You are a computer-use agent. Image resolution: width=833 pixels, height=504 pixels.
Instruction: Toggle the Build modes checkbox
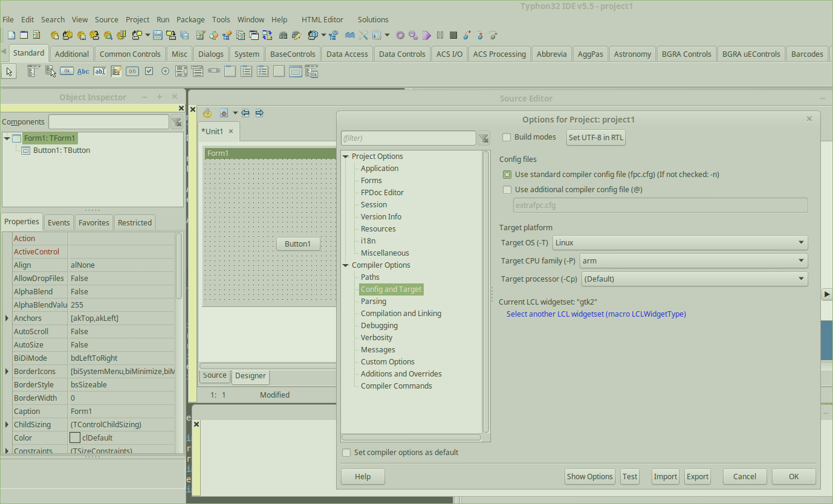(507, 137)
